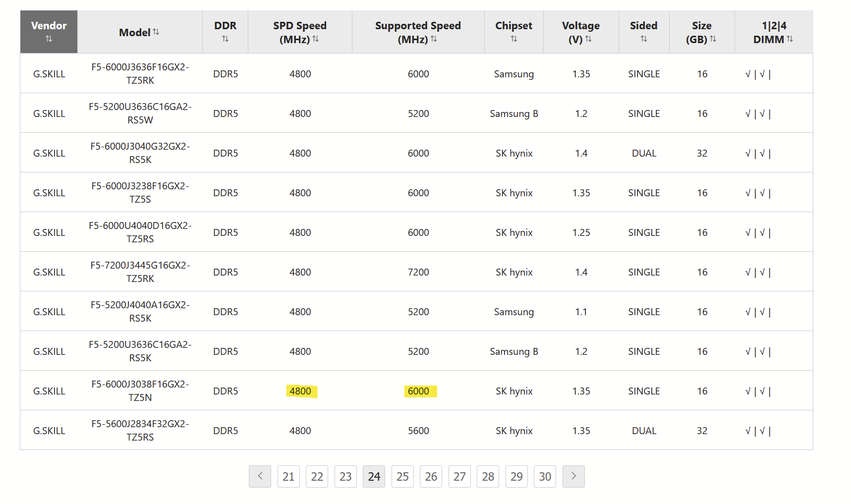The height and width of the screenshot is (504, 851).
Task: Select page 30 in pagination
Action: tap(545, 476)
